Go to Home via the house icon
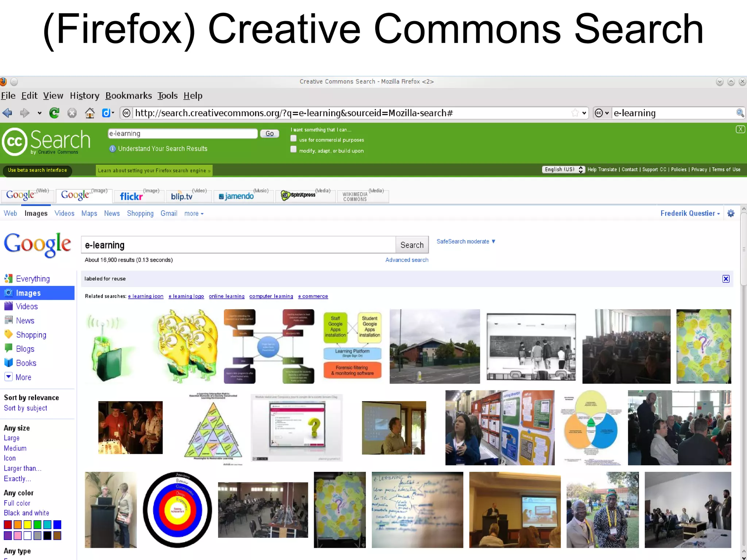This screenshot has width=747, height=560. (90, 113)
